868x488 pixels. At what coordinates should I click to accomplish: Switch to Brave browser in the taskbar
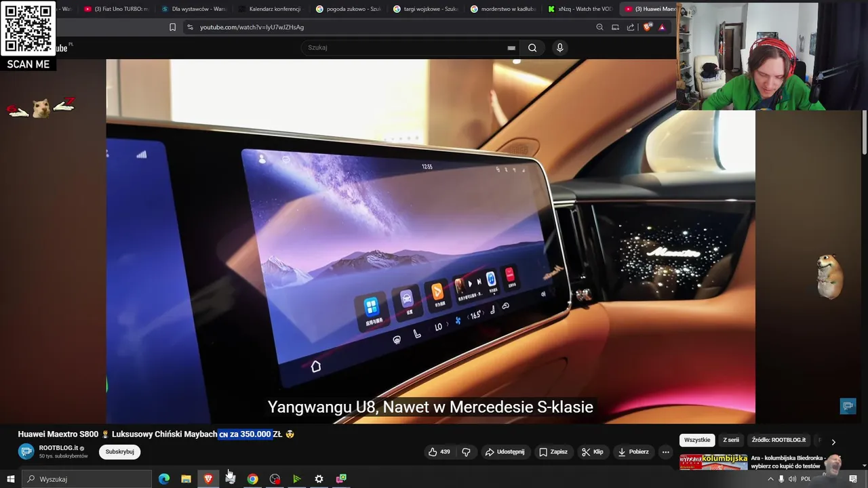208,479
